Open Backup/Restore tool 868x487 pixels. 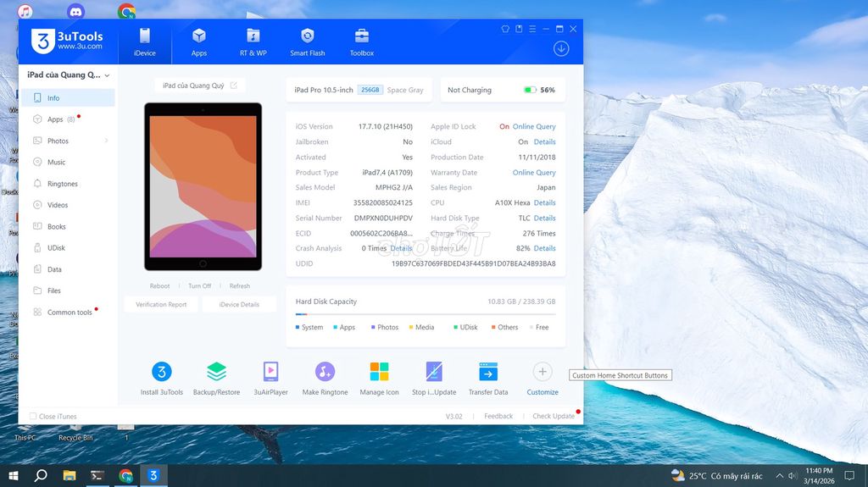tap(216, 379)
